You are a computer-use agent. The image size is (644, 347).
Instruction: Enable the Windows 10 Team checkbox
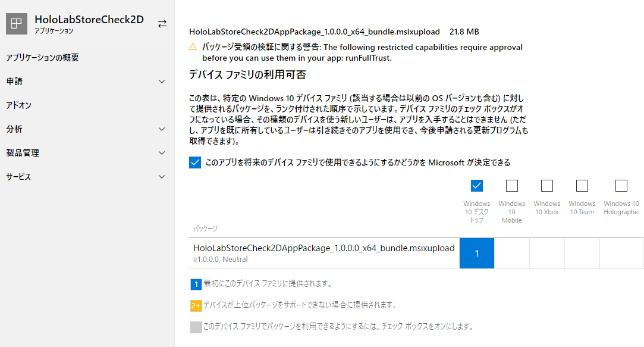pos(582,186)
